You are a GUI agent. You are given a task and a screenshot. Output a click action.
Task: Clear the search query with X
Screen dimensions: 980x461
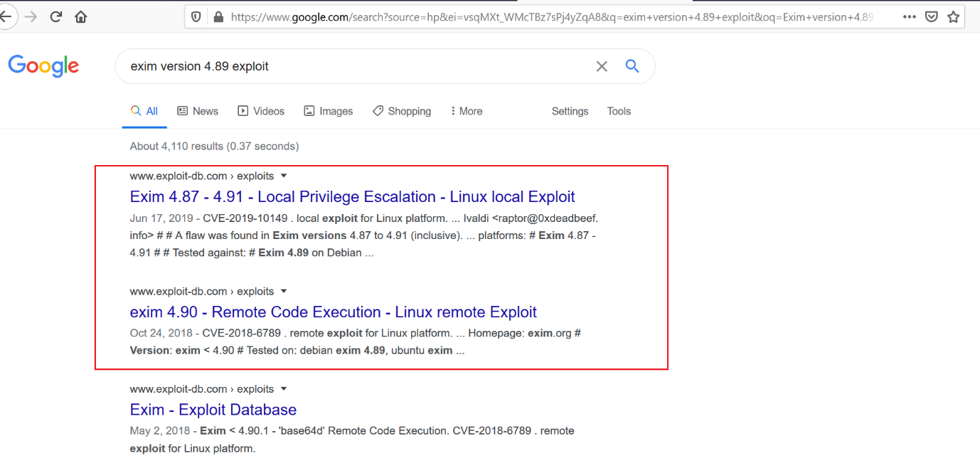602,66
